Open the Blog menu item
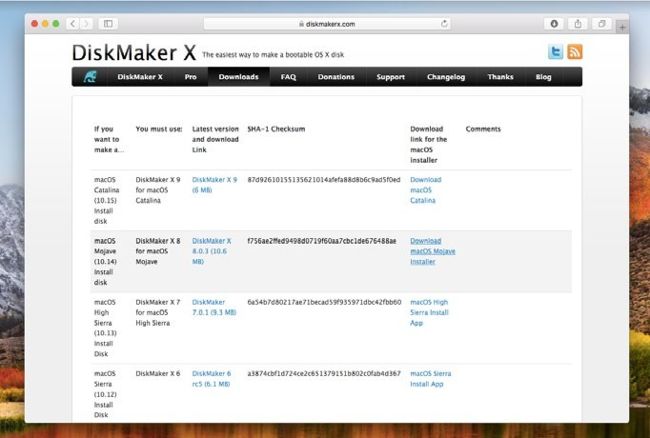 [x=543, y=77]
